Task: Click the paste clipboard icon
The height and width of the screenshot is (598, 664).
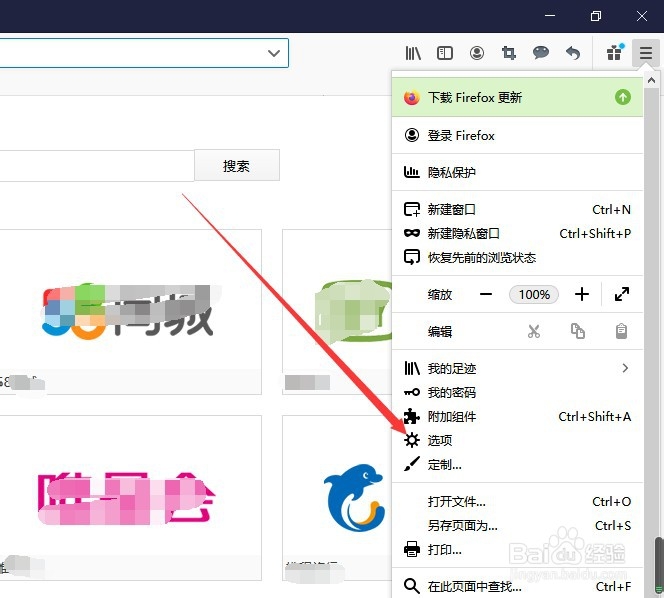Action: 621,331
